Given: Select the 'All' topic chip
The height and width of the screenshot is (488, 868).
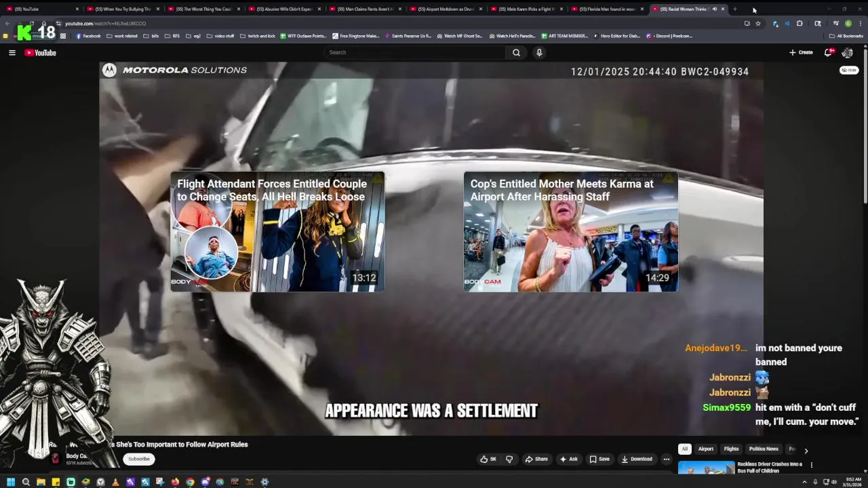Looking at the screenshot, I should coord(685,449).
